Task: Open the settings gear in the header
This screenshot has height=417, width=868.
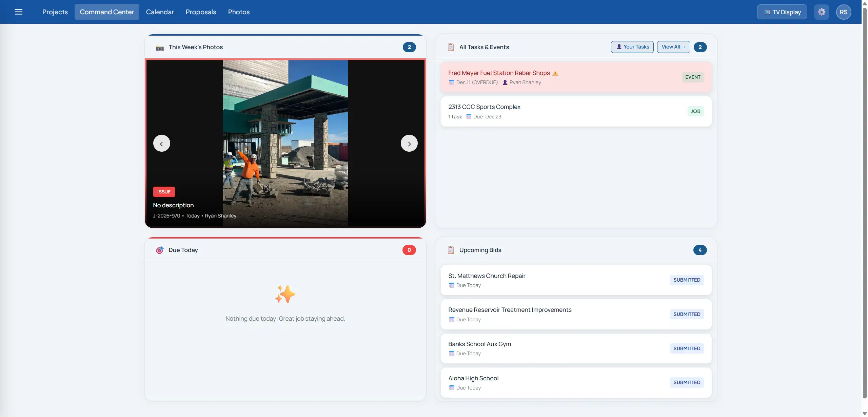Action: point(822,12)
